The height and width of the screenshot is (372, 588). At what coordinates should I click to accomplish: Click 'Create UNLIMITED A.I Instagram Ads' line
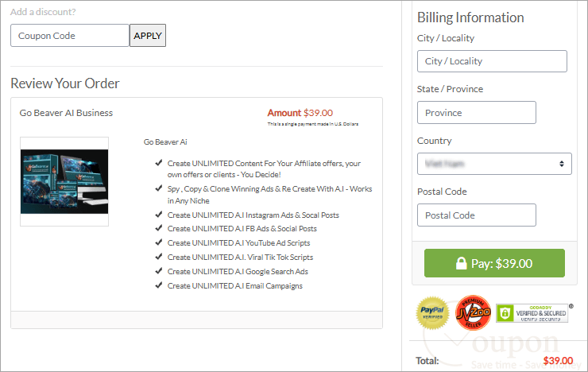point(253,215)
